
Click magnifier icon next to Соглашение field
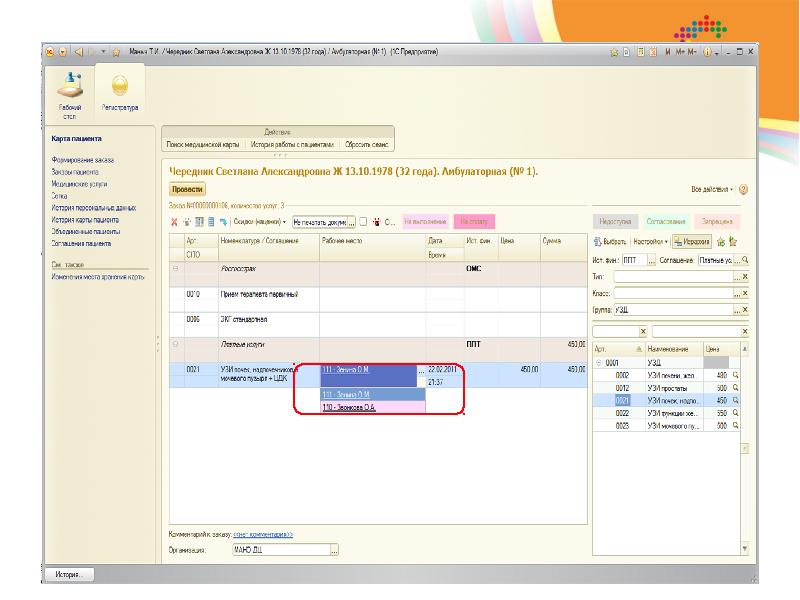coord(745,260)
